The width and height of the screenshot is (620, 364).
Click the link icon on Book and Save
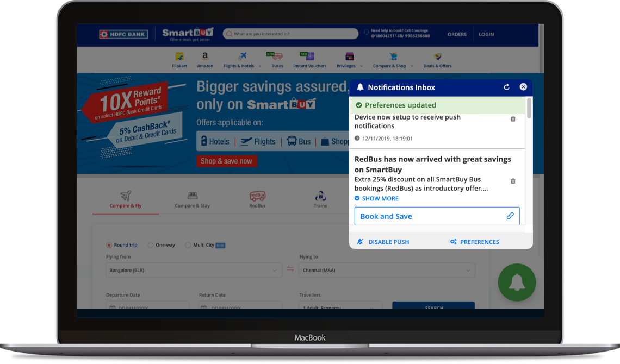[x=510, y=216]
